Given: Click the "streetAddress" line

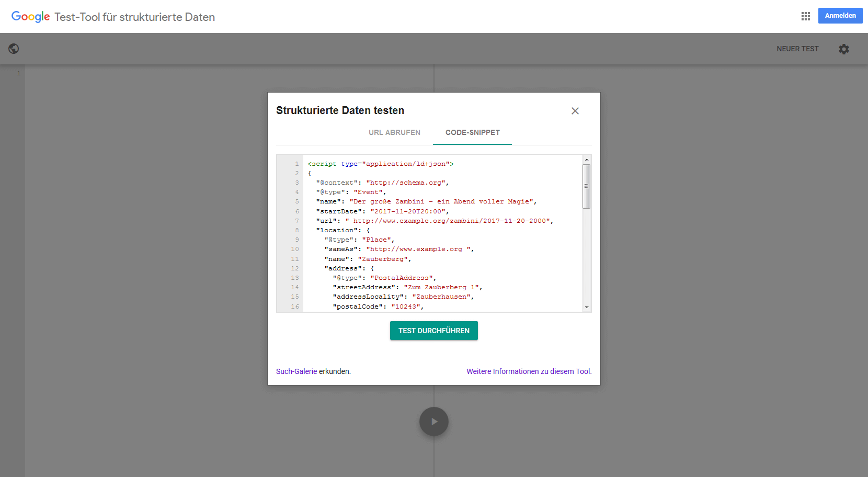Looking at the screenshot, I should 407,287.
